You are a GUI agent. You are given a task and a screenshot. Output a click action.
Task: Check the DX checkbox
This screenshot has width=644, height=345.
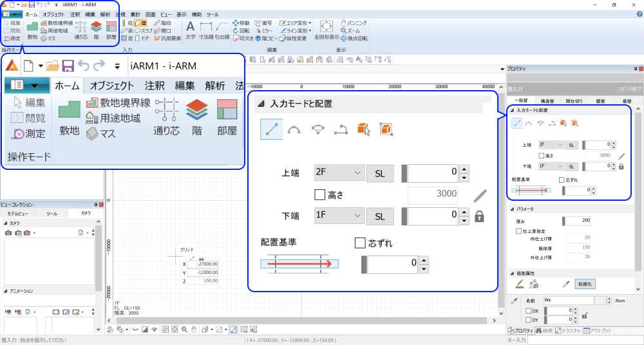tap(529, 311)
